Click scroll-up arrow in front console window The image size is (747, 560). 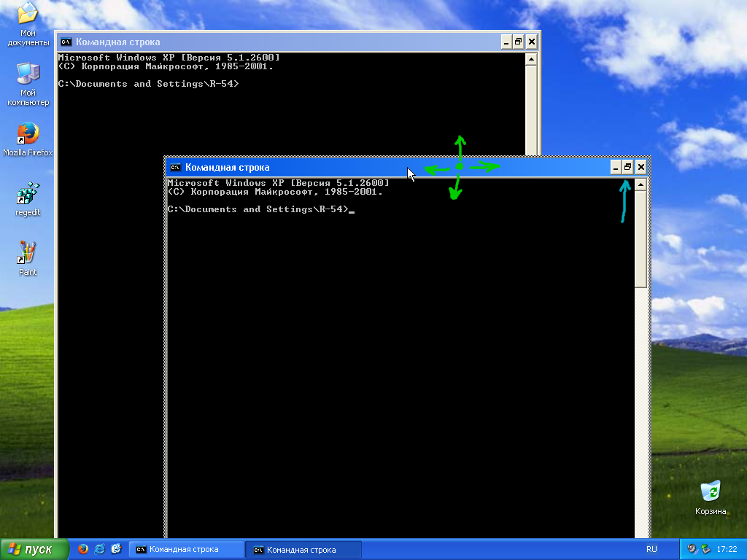point(640,185)
